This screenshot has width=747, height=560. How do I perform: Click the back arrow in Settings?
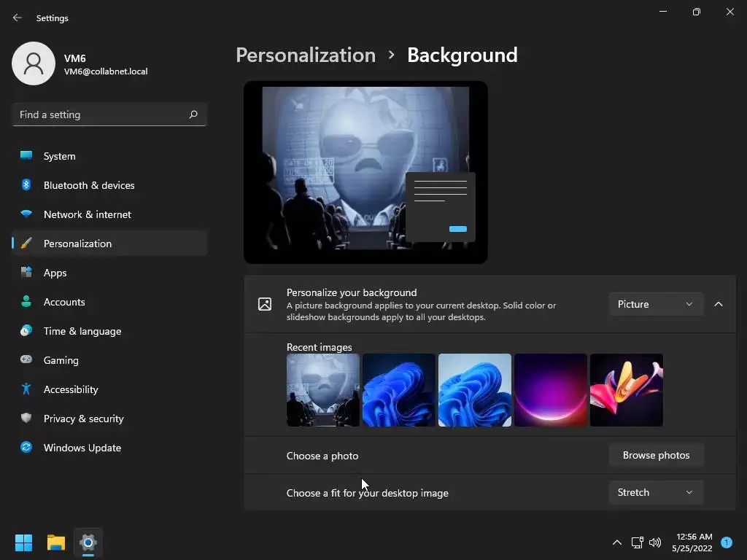pyautogui.click(x=18, y=17)
